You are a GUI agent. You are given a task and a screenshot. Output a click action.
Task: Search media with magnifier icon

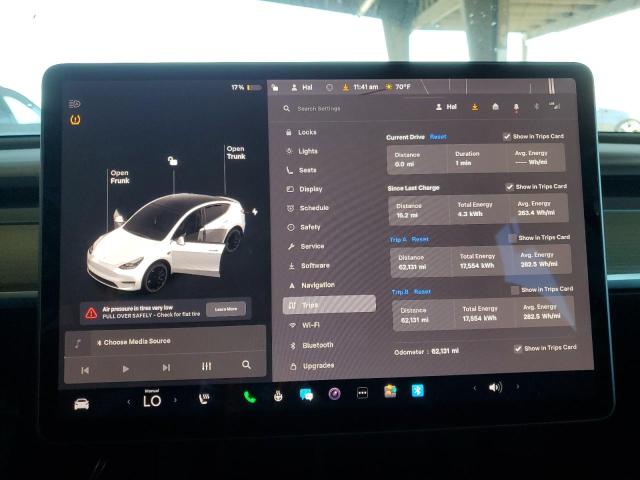coord(246,365)
